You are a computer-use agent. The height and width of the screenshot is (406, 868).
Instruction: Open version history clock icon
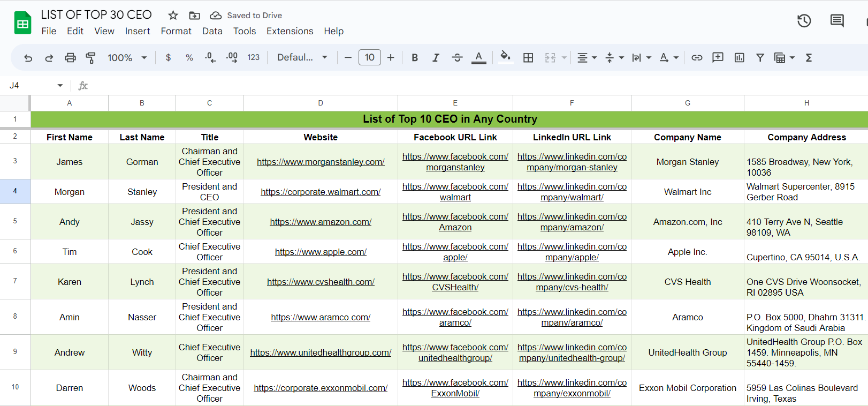coord(804,21)
